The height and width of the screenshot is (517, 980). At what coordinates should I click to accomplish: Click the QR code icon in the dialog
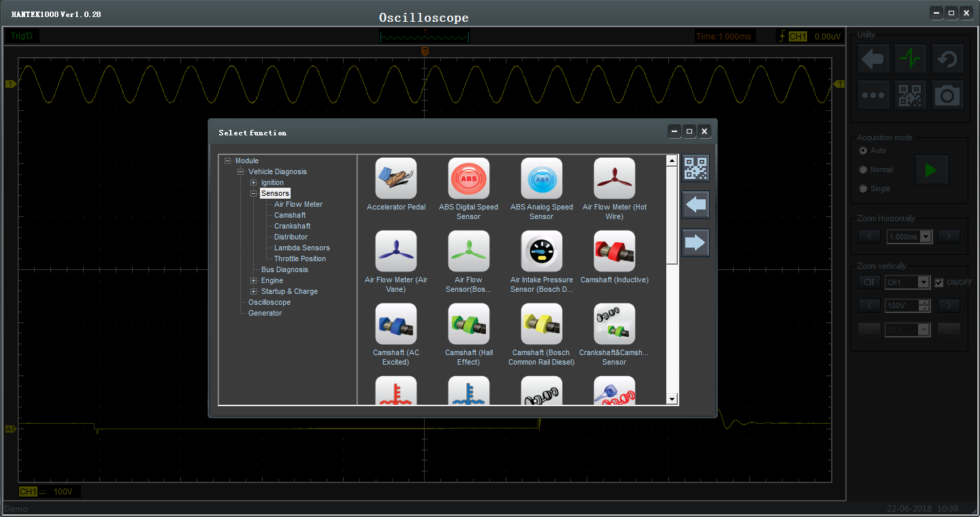696,168
